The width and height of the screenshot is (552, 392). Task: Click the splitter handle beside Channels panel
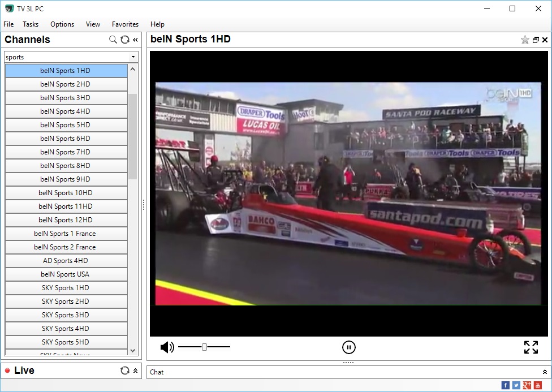(144, 205)
